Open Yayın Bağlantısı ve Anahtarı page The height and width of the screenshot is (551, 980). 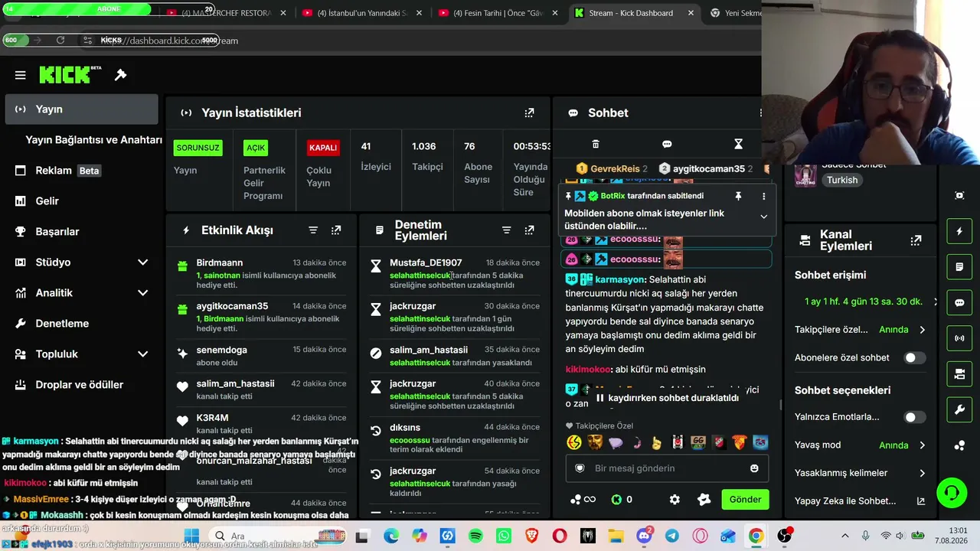[x=93, y=140]
